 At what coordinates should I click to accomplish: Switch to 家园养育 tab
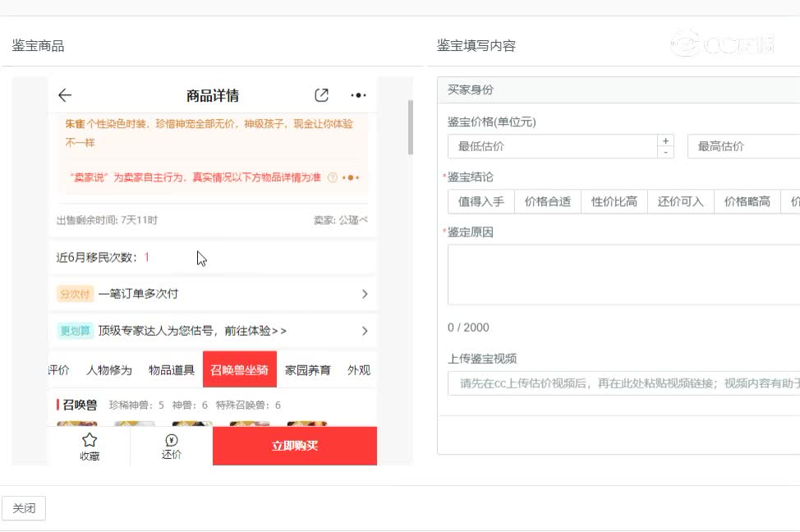(308, 369)
